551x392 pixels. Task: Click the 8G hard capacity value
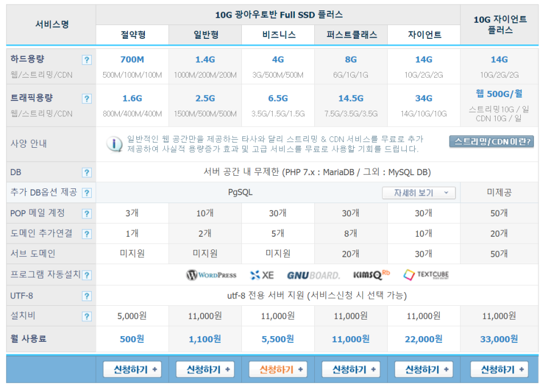tap(351, 60)
